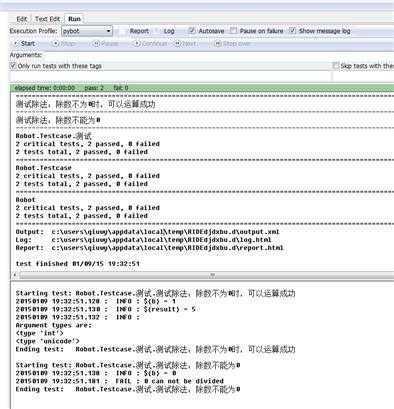
Task: Open the Report toolbar item
Action: pyautogui.click(x=139, y=31)
